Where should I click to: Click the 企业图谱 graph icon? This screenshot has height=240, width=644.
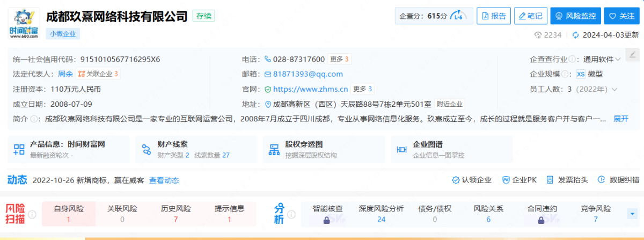401,150
